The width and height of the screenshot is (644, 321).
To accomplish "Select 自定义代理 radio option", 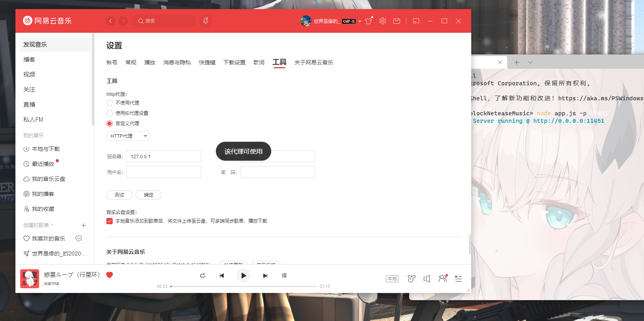I will point(110,124).
